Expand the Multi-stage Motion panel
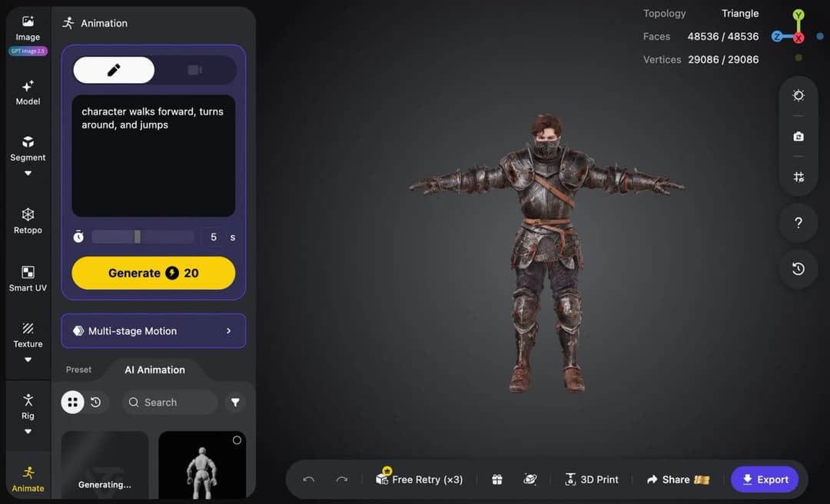This screenshot has width=830, height=504. pyautogui.click(x=154, y=331)
